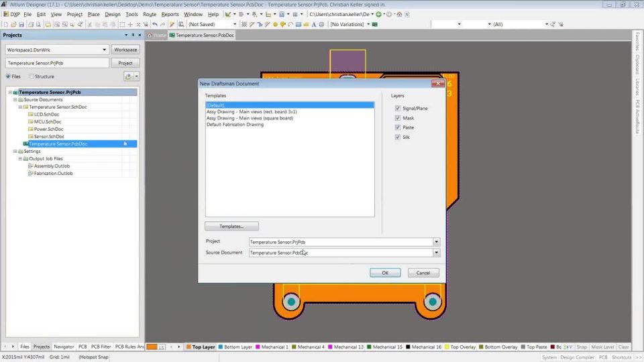Viewport: 644px width, 362px height.
Task: Click the green variants icon beside No Variations
Action: coord(375,25)
